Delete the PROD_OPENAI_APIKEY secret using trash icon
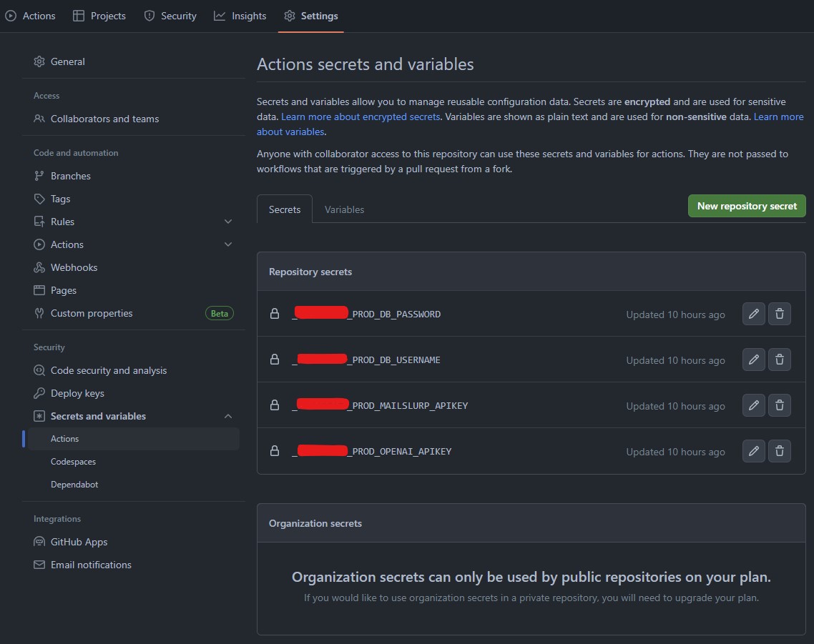This screenshot has height=644, width=814. [779, 451]
